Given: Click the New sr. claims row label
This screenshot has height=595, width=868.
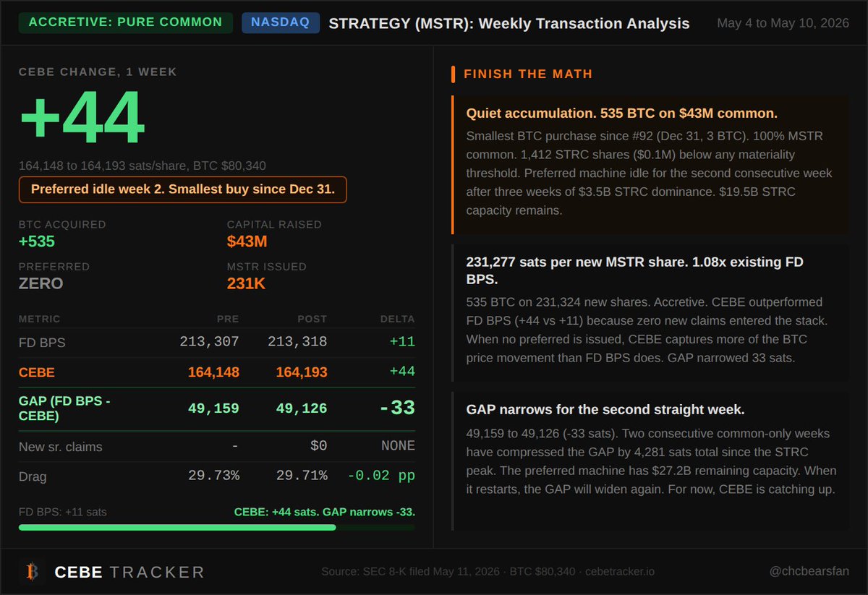Looking at the screenshot, I should point(61,446).
